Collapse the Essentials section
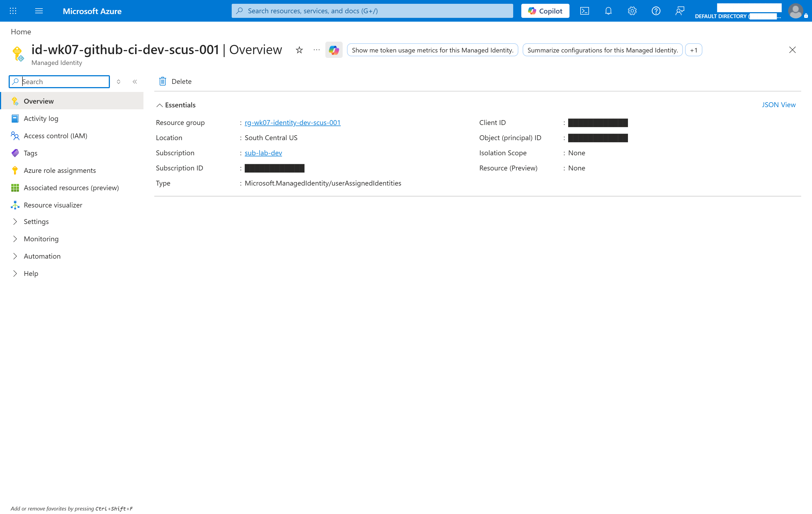The height and width of the screenshot is (514, 812). [x=176, y=105]
